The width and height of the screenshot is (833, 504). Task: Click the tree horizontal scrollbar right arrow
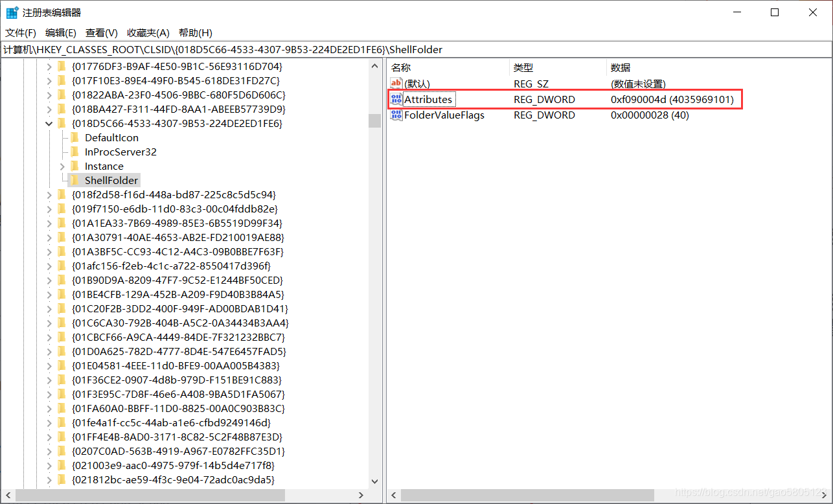361,496
